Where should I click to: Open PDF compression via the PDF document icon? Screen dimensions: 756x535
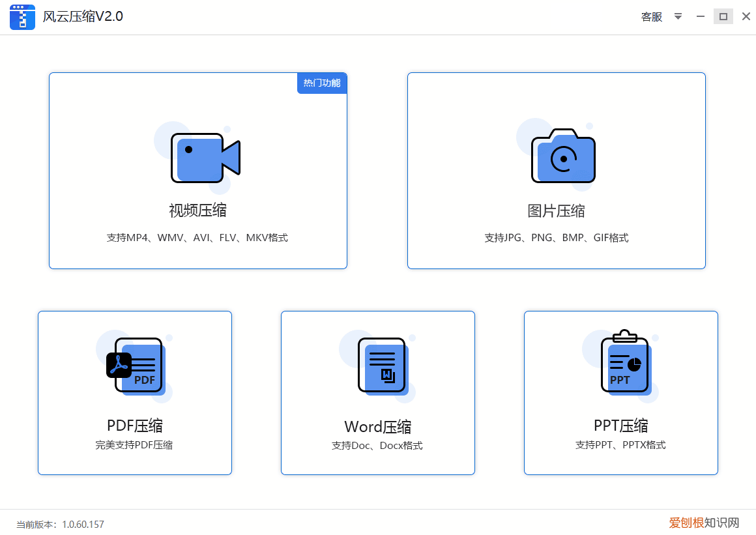pos(134,365)
